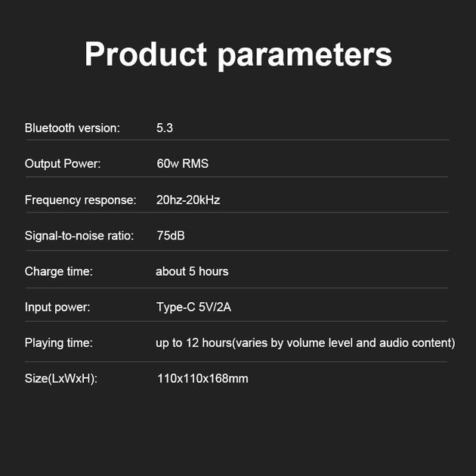Click the "20hz-20kHz" value
This screenshot has width=476, height=476.
(x=188, y=200)
